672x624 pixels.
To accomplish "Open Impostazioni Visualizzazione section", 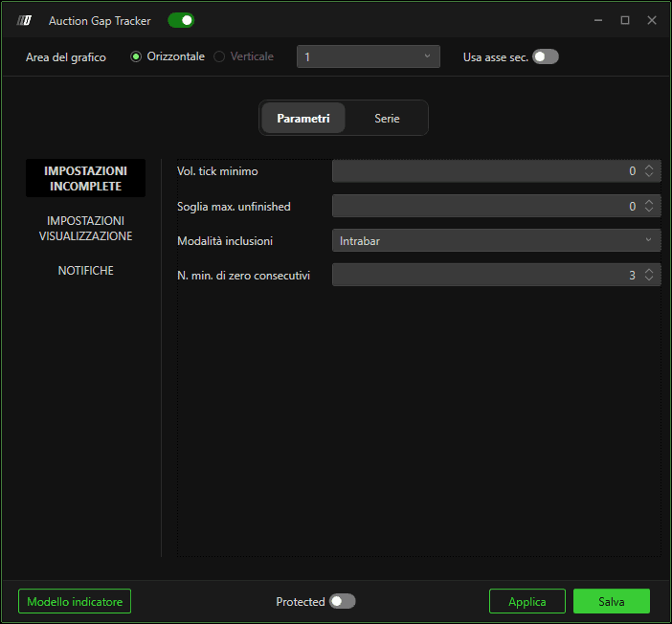I will pos(86,229).
